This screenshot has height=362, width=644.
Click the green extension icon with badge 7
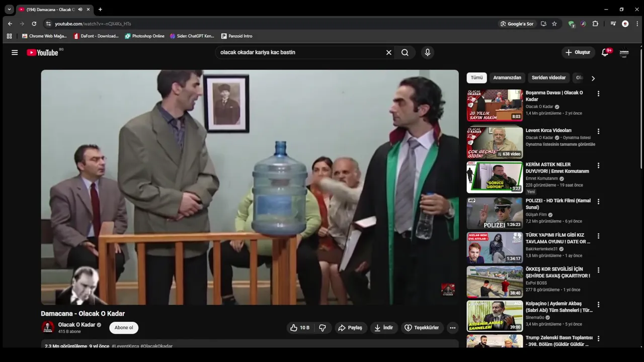571,24
